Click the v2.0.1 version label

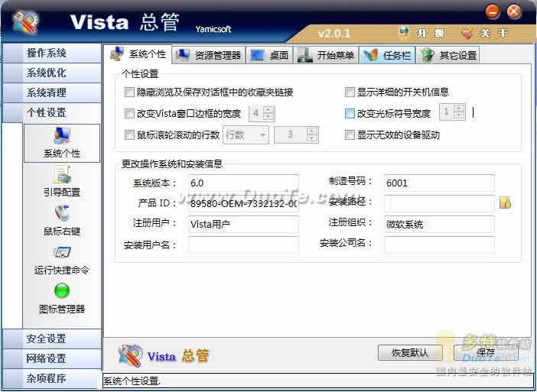click(334, 34)
